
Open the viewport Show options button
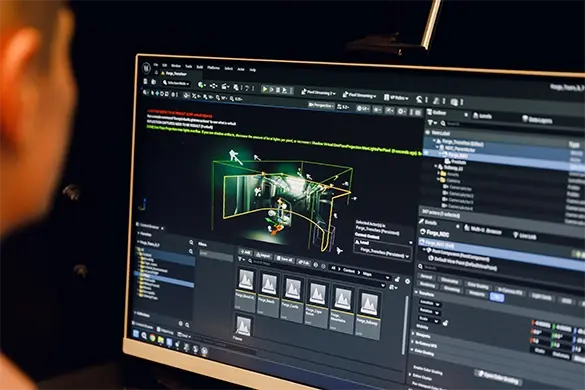pyautogui.click(x=378, y=110)
